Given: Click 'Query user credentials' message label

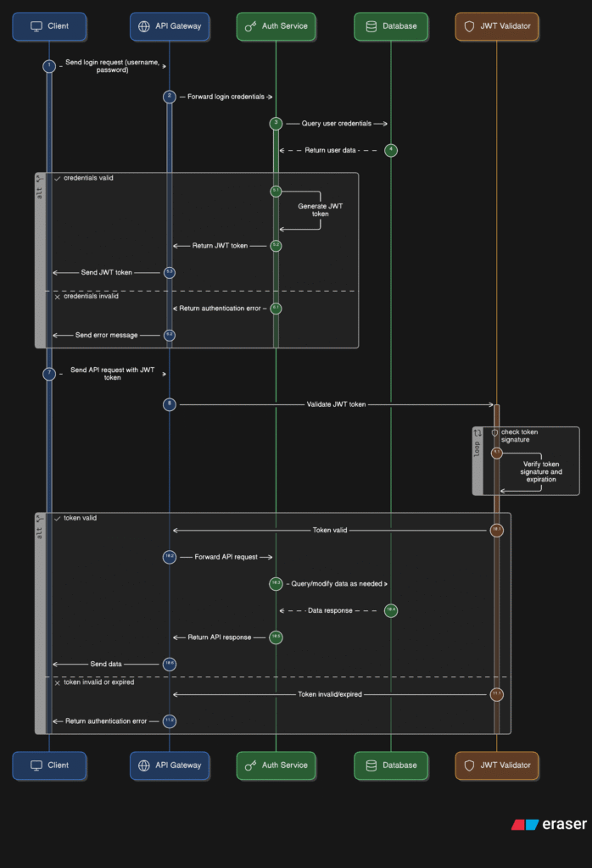Looking at the screenshot, I should [x=336, y=124].
